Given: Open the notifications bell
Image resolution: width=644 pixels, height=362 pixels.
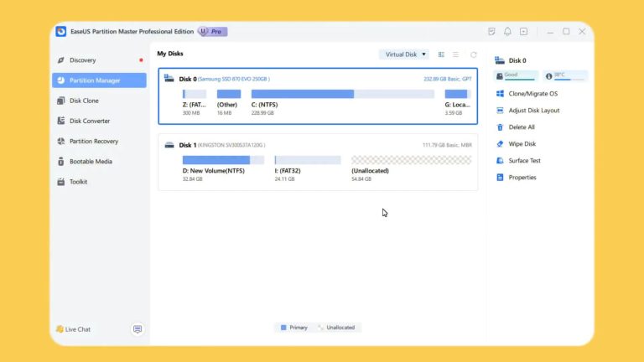Looking at the screenshot, I should pyautogui.click(x=507, y=32).
